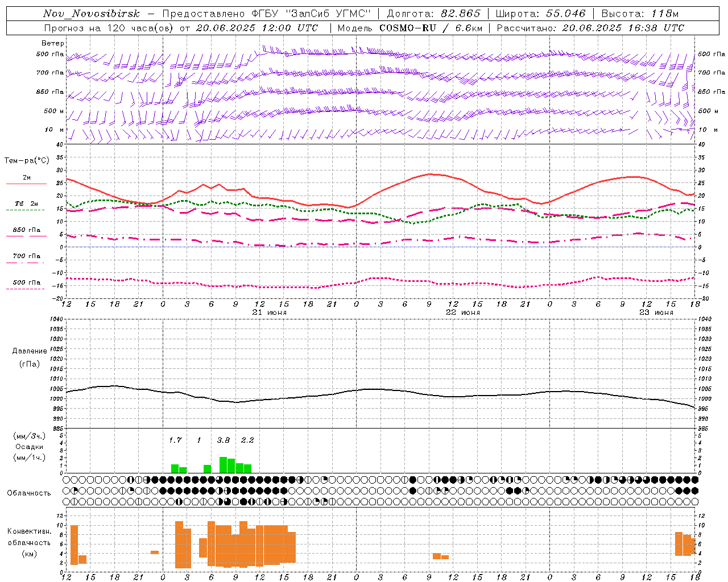Screen dimensions: 728x582
Task: Click the calculated time 16:38 UTC
Action: (656, 28)
